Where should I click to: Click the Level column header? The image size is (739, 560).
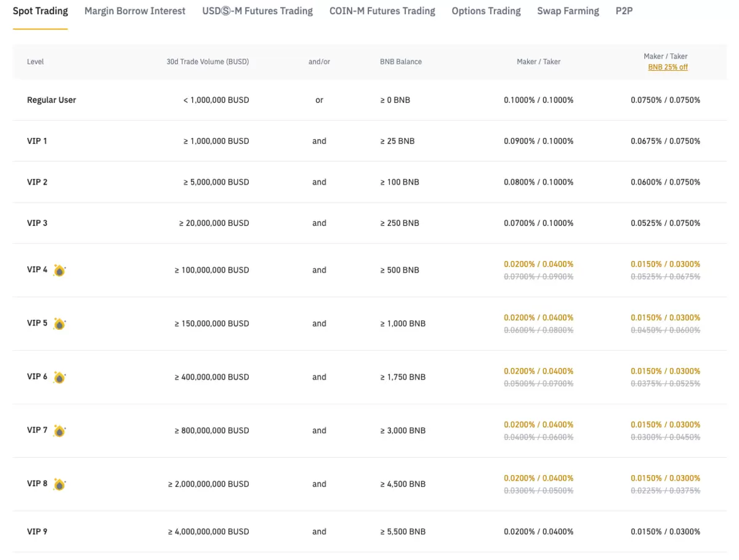click(35, 62)
